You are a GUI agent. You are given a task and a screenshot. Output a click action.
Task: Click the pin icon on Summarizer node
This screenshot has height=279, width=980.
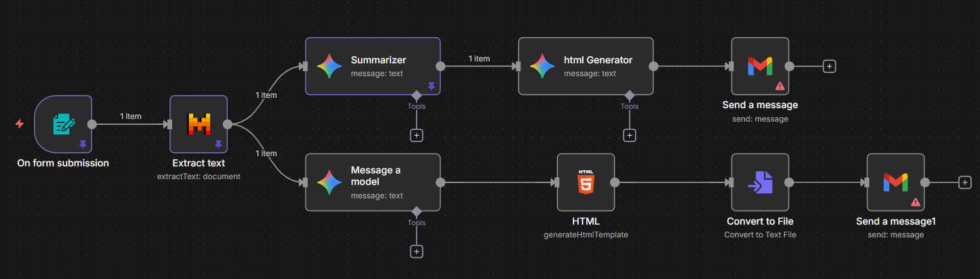431,86
